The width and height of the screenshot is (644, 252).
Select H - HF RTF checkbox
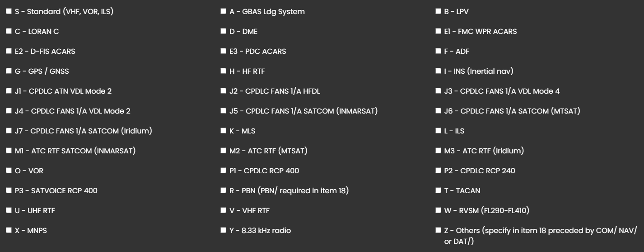coord(223,71)
